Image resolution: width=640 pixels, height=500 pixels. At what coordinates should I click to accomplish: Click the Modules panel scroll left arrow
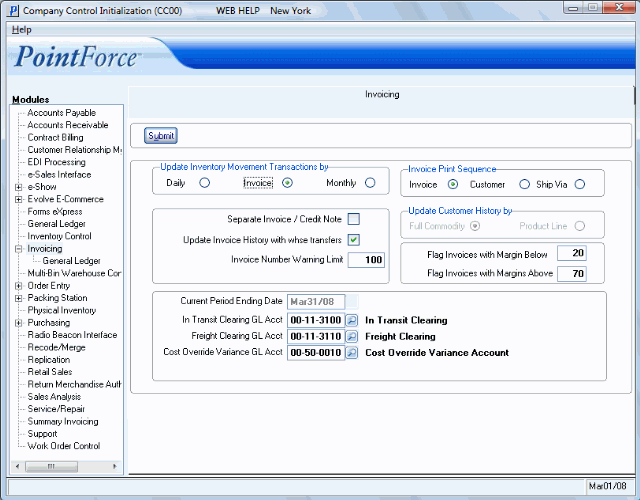(x=17, y=466)
